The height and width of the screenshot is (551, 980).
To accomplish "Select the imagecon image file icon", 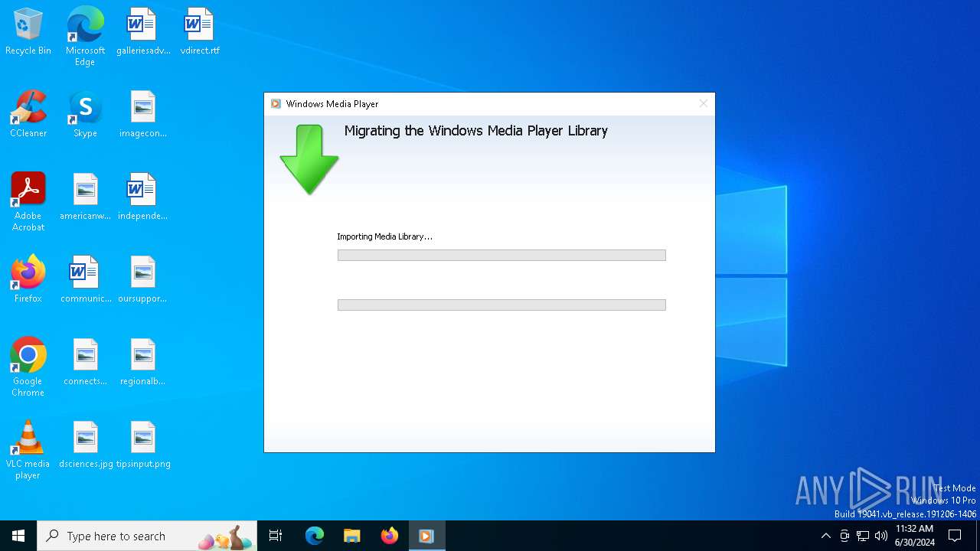I will click(x=143, y=114).
